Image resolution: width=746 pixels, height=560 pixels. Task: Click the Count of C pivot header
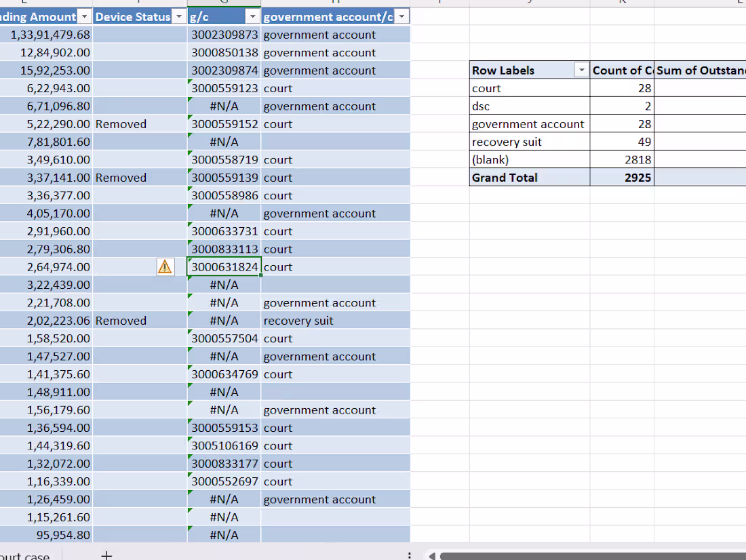(x=622, y=71)
